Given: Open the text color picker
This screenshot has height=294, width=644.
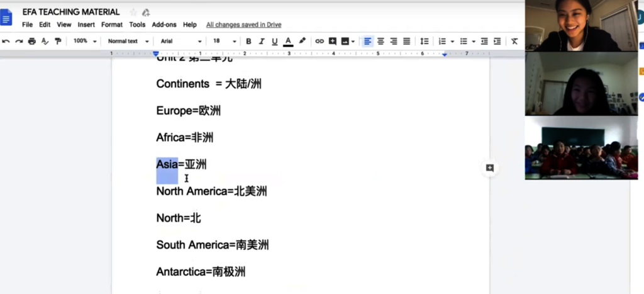Looking at the screenshot, I should click(x=288, y=42).
